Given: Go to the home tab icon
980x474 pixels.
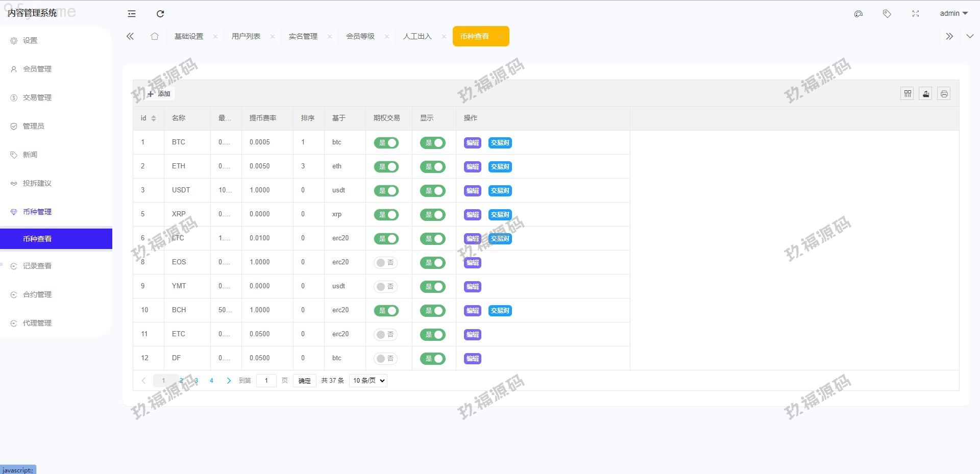Looking at the screenshot, I should (155, 36).
